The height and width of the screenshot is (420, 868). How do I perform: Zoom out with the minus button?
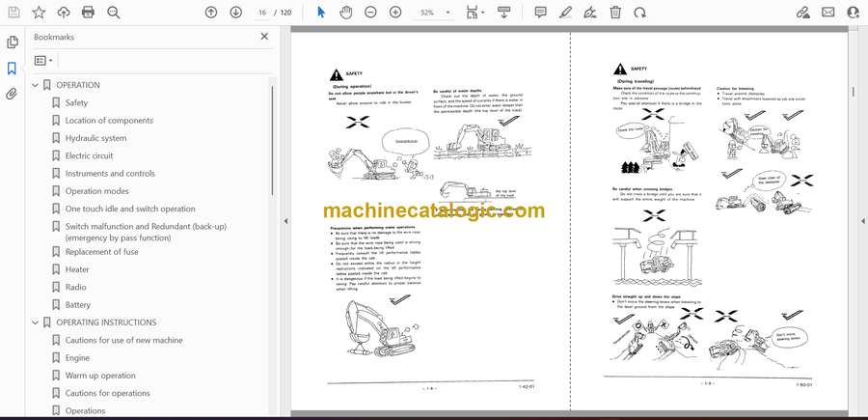click(x=370, y=13)
